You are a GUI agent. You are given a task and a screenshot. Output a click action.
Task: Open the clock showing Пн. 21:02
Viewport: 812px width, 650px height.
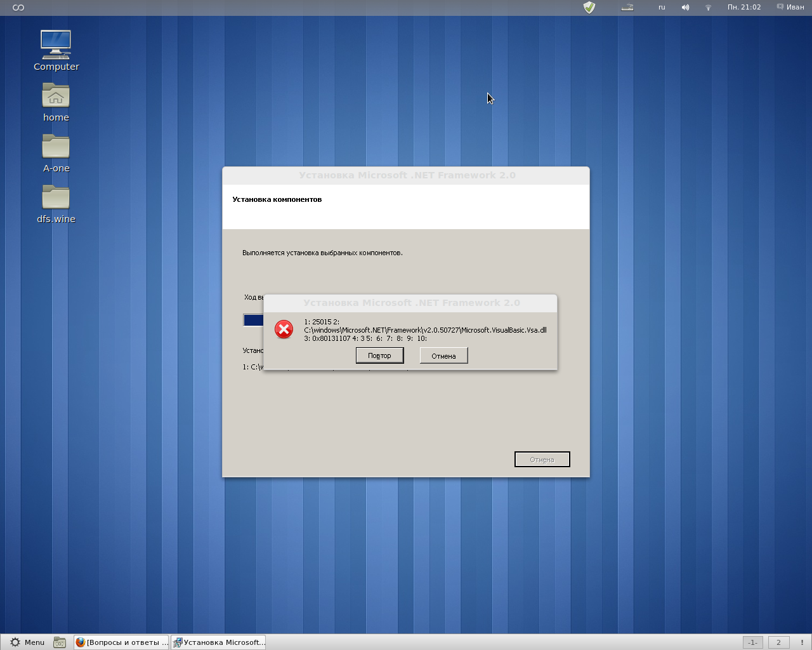tap(744, 8)
